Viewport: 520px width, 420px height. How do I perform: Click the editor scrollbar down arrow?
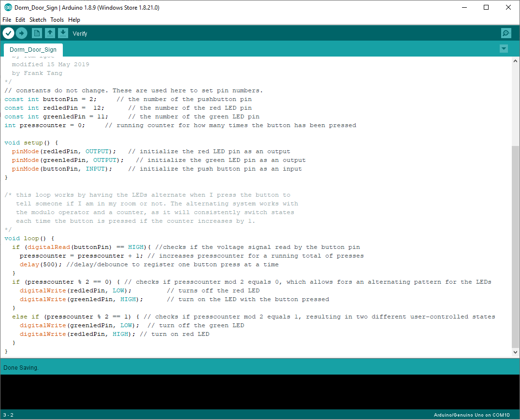(x=515, y=353)
